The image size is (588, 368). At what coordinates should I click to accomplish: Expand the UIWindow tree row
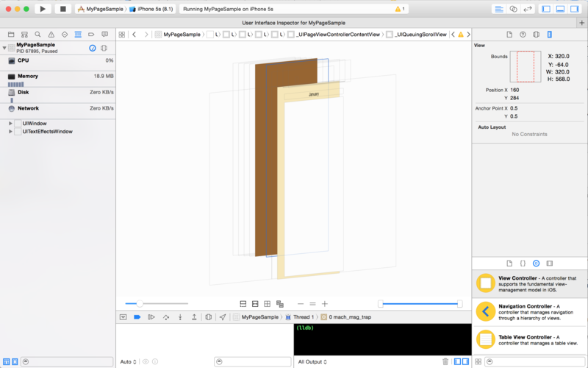[10, 123]
